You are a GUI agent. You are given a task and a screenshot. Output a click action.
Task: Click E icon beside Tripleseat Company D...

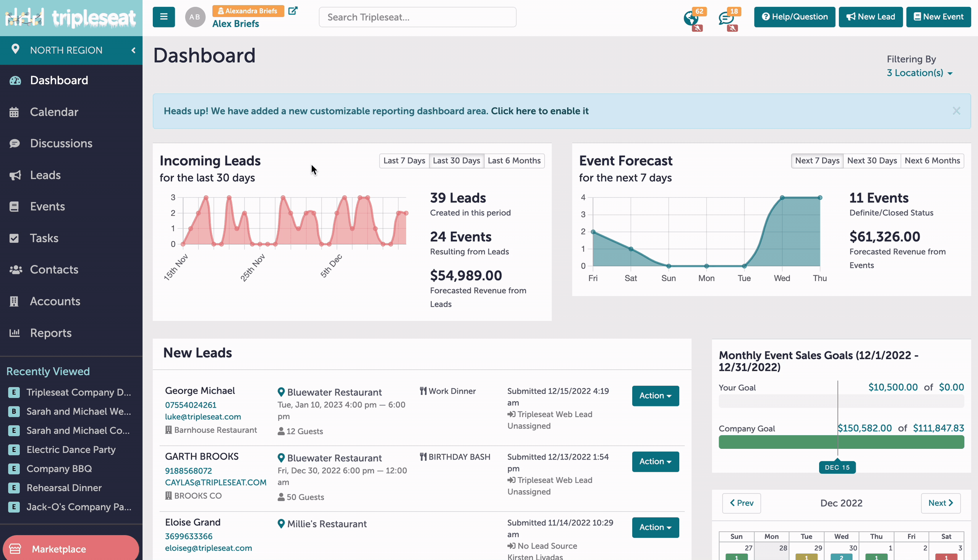14,392
